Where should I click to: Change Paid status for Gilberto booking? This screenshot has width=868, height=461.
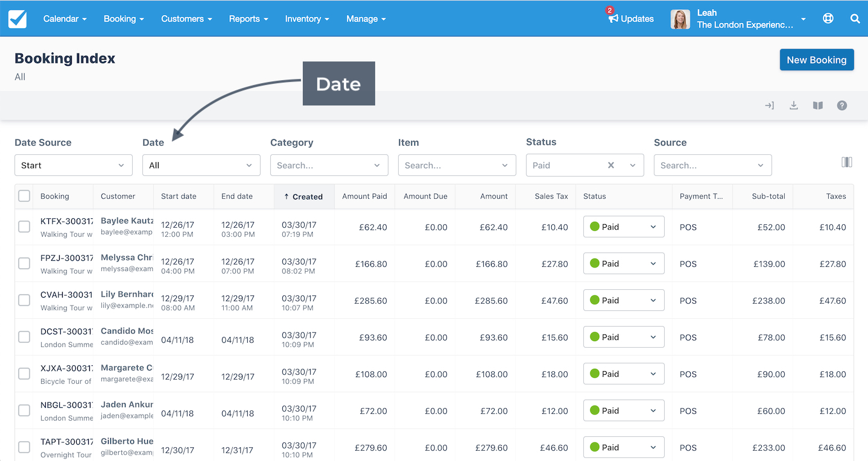(x=624, y=447)
